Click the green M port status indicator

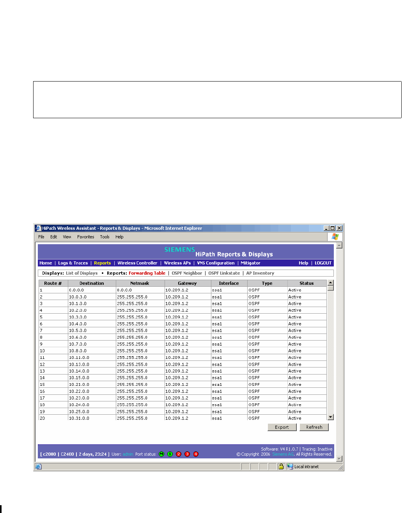161,454
